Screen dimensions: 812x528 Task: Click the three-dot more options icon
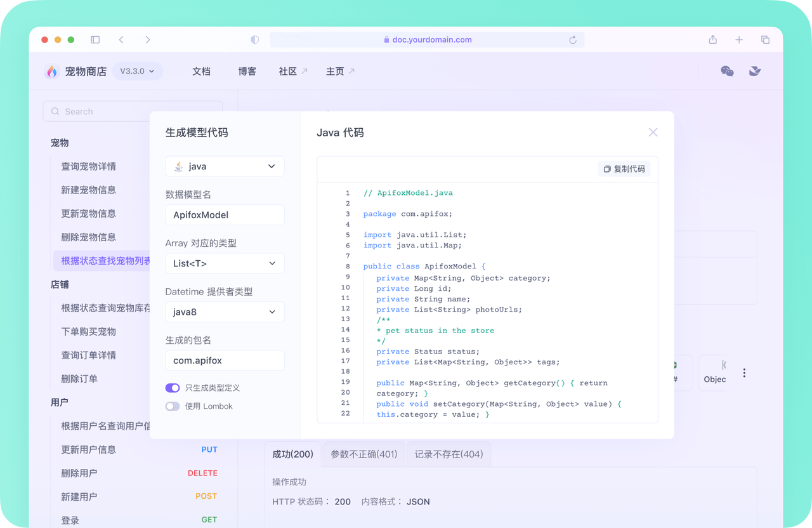point(744,373)
